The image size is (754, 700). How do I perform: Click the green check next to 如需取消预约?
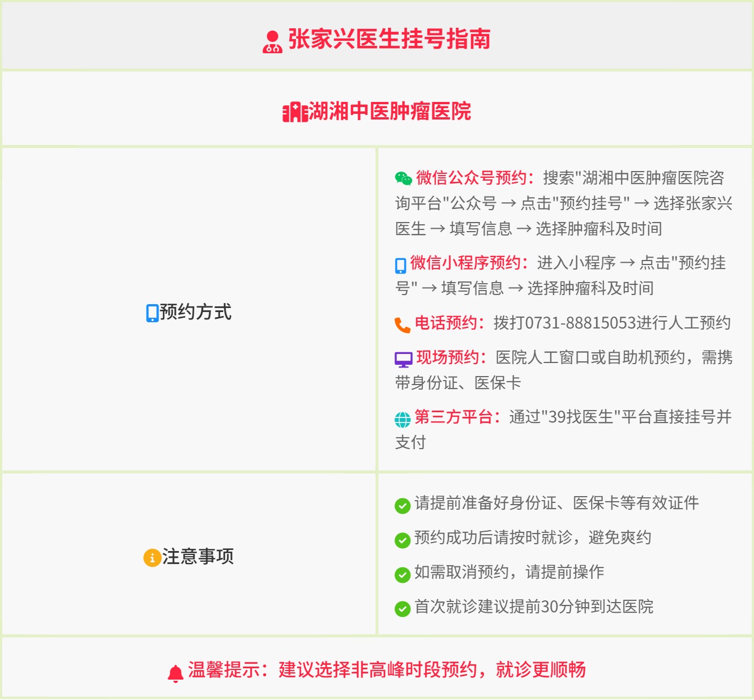[x=402, y=575]
